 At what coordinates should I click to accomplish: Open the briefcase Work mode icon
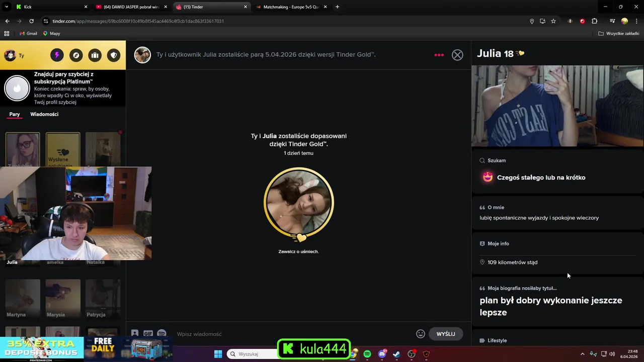coord(95,55)
